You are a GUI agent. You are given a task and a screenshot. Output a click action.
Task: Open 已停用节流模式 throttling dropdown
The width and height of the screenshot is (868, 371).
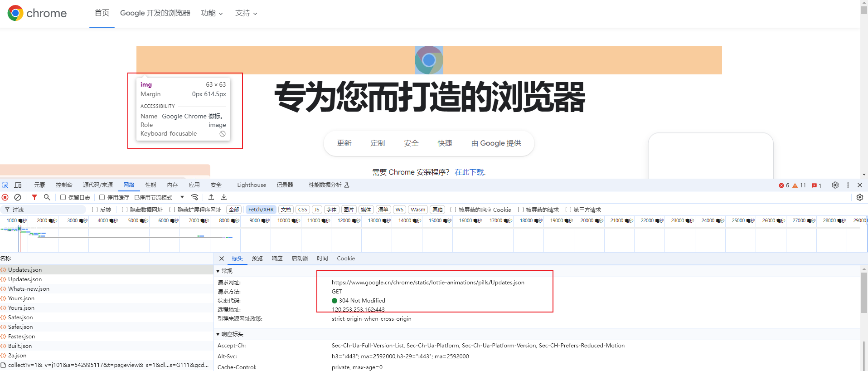[x=159, y=197]
